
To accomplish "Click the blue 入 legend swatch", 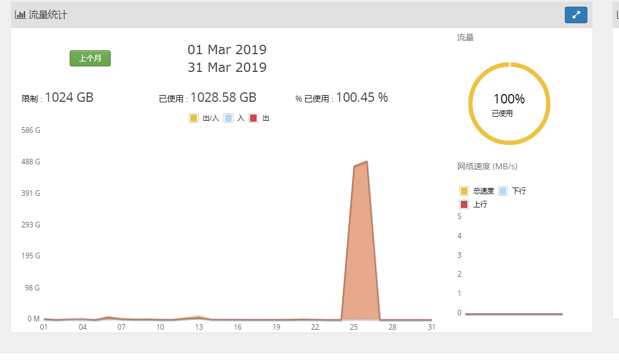I will tap(228, 118).
